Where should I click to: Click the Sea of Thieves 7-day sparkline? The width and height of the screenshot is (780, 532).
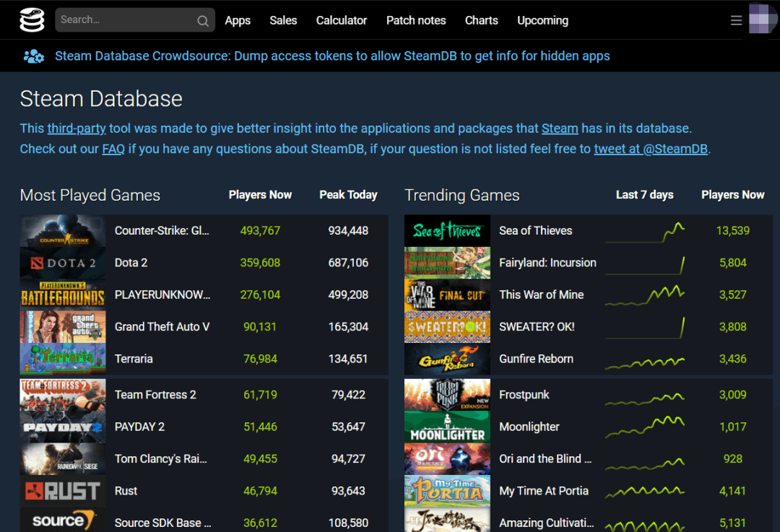645,232
